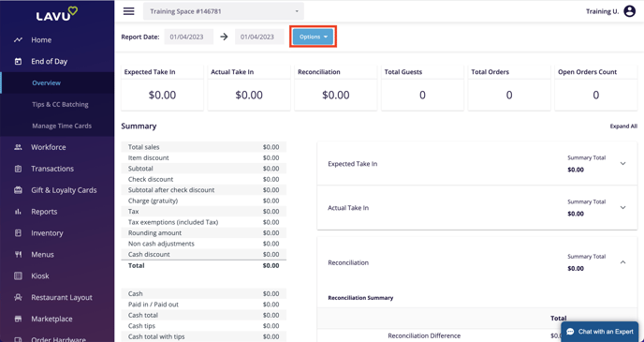Click the Check discount row
Screen dimensions: 644x342
pos(204,179)
